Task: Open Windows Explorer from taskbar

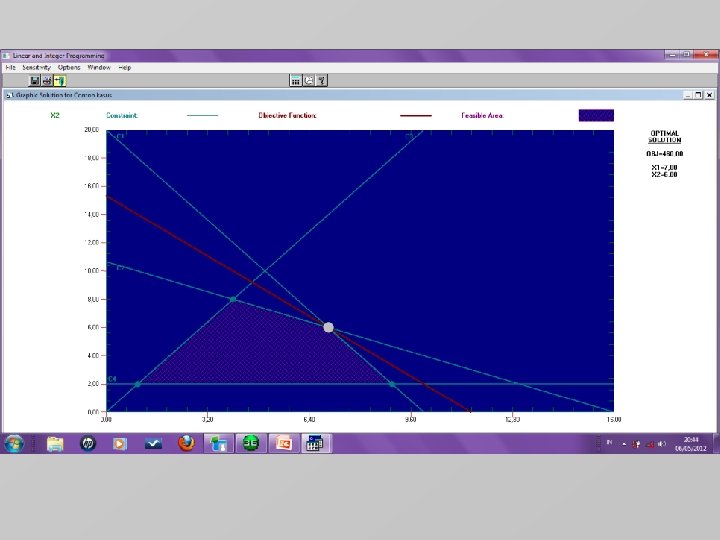Action: (x=55, y=444)
